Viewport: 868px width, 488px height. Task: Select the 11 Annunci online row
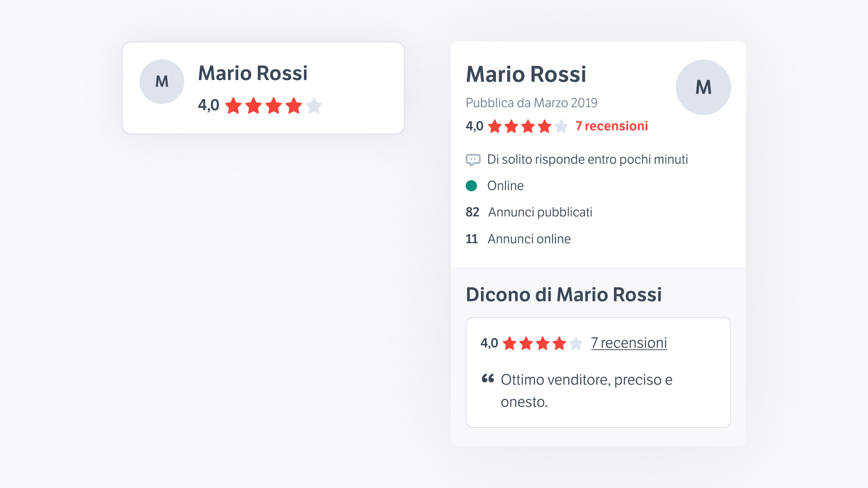point(518,239)
